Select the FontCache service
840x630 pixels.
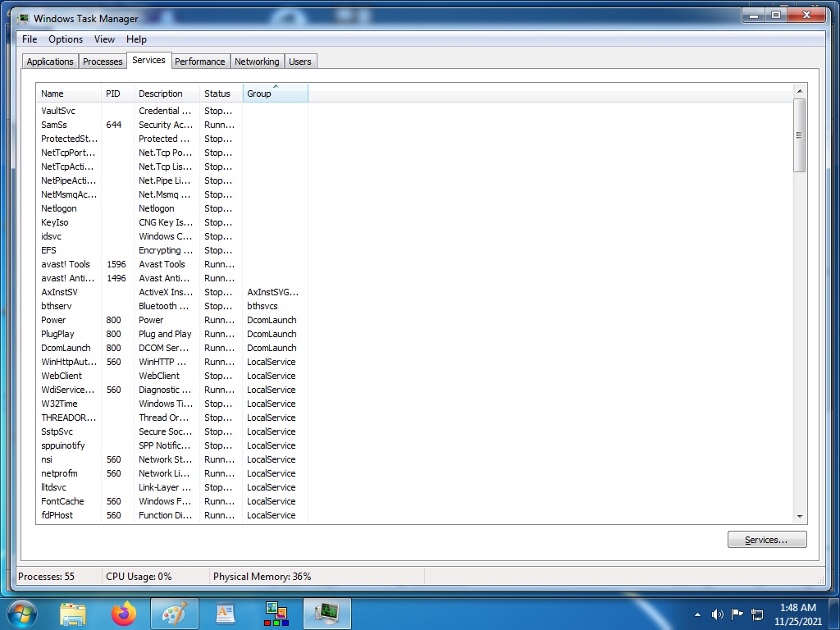pos(62,501)
